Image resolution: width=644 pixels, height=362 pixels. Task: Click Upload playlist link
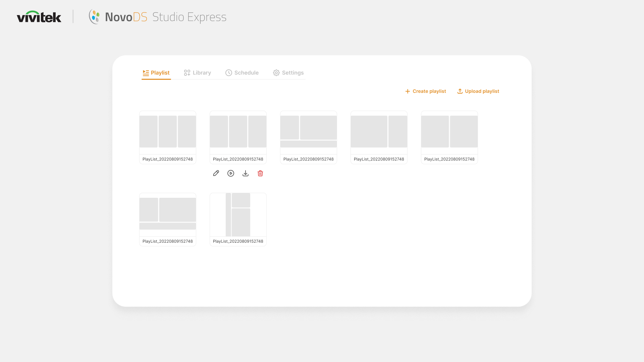tap(482, 91)
